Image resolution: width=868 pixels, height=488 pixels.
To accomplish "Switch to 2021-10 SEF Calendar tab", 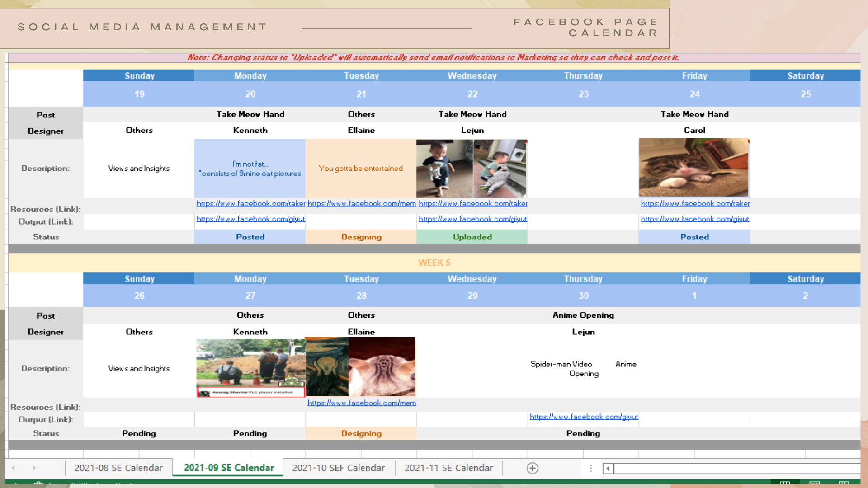I will pyautogui.click(x=338, y=468).
